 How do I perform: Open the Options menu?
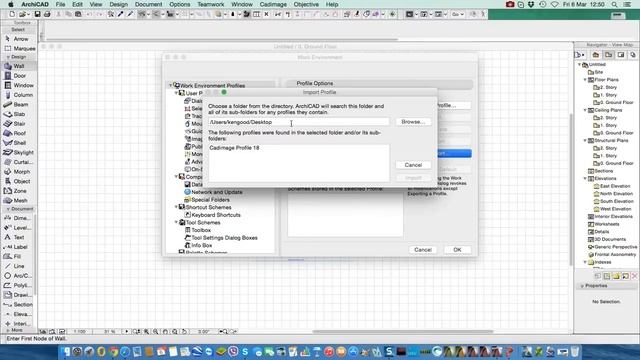[180, 4]
